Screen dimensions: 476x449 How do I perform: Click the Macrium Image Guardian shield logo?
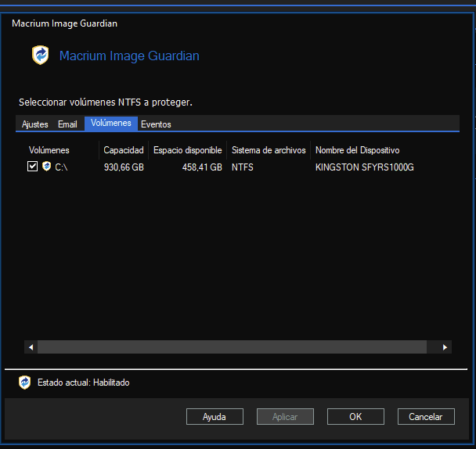(41, 55)
